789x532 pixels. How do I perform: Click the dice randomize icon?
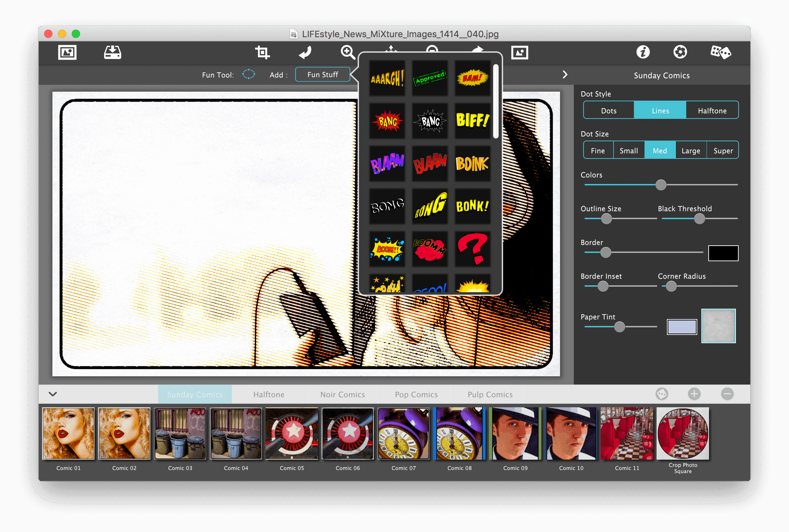click(x=721, y=52)
